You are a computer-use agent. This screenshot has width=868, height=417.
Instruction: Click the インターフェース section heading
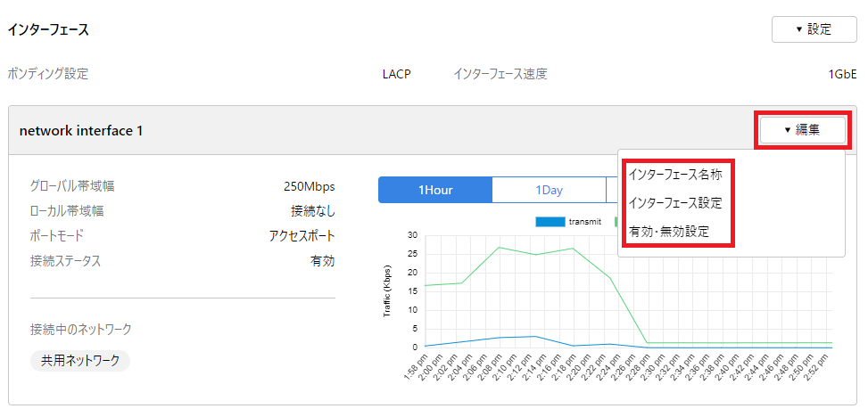click(48, 29)
